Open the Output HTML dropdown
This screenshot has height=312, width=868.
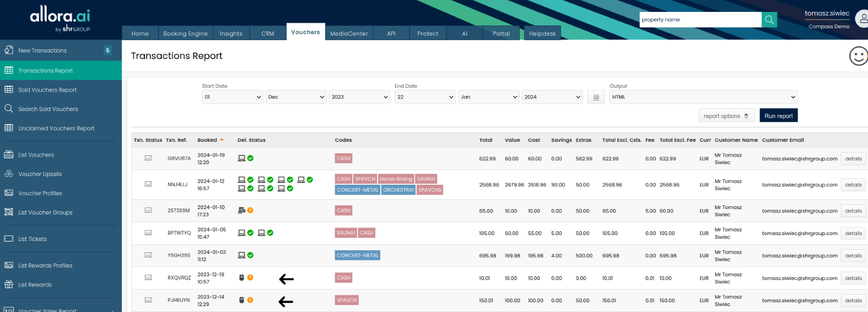tap(704, 97)
